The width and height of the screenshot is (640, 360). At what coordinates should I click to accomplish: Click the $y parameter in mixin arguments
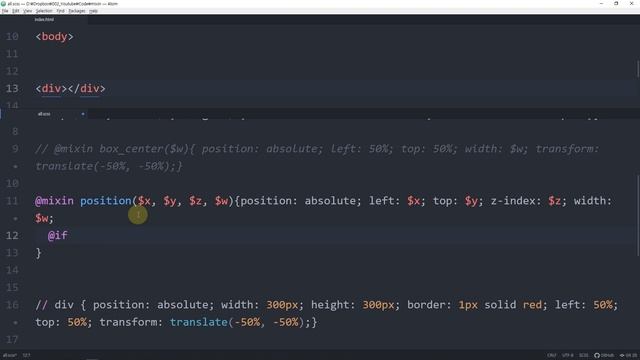(x=170, y=201)
